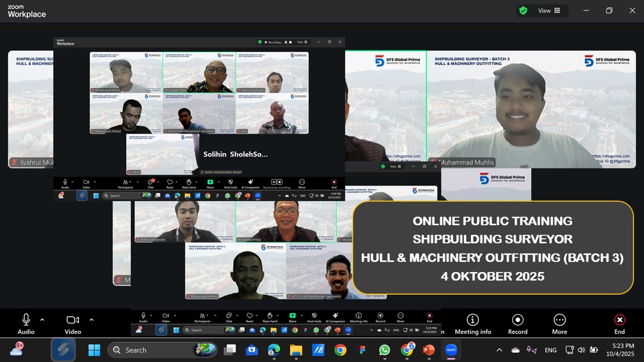The image size is (644, 362).
Task: Click End in the main Zoom toolbar
Action: click(619, 324)
